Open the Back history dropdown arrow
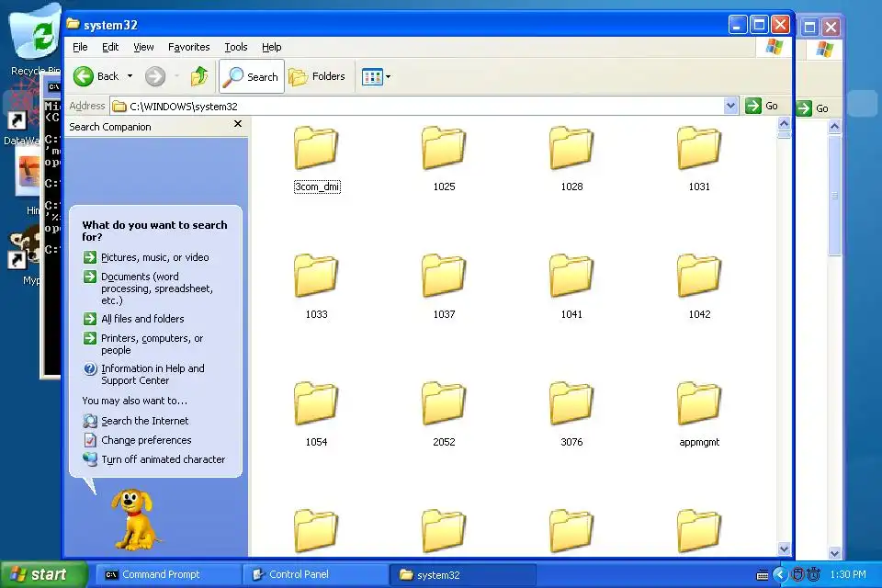Viewport: 882px width, 588px height. 130,76
